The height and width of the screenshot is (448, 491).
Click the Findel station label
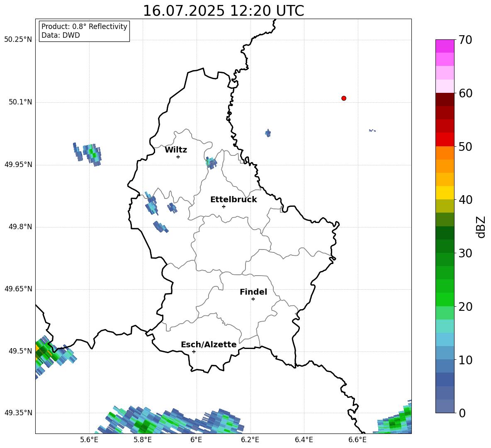click(x=253, y=292)
